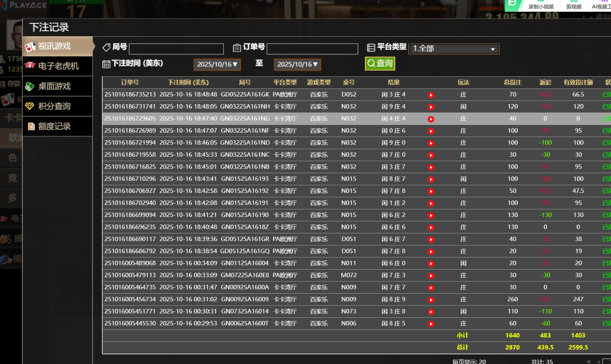Viewport: 611px width, 364px height.
Task: Click the 订单号 column header
Action: click(130, 83)
